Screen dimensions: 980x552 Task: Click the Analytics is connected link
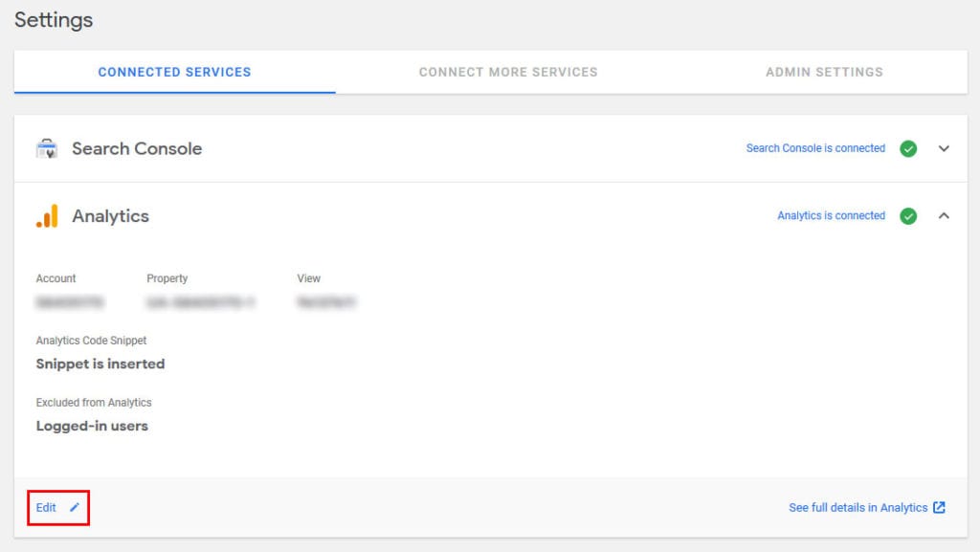[x=831, y=215]
